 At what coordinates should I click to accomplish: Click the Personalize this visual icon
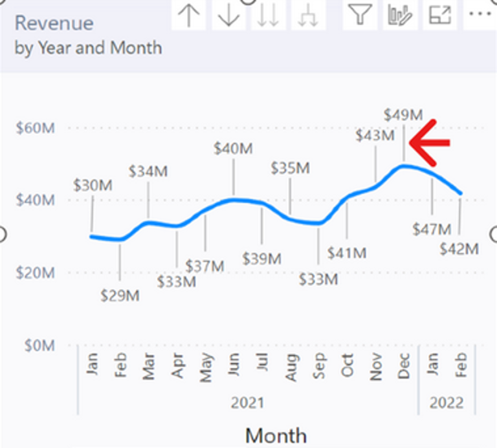coord(400,15)
